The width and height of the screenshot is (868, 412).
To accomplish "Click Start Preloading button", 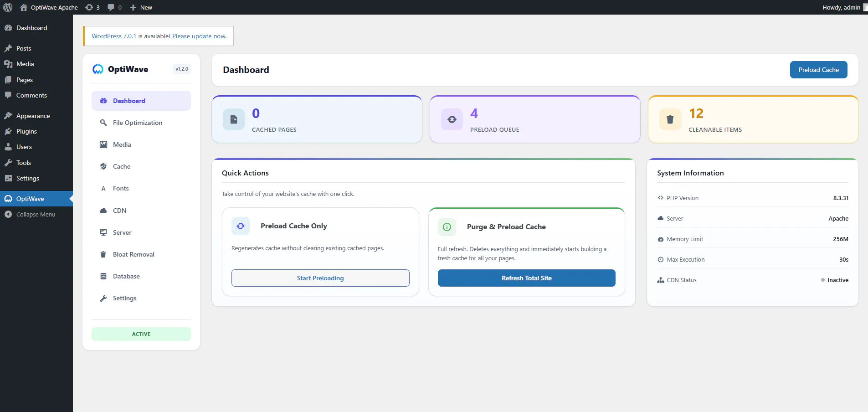I will [x=320, y=278].
